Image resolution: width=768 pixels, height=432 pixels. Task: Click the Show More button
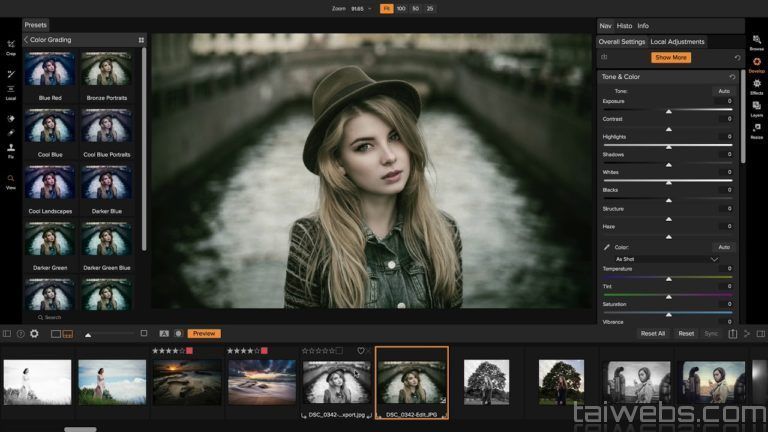pos(671,58)
